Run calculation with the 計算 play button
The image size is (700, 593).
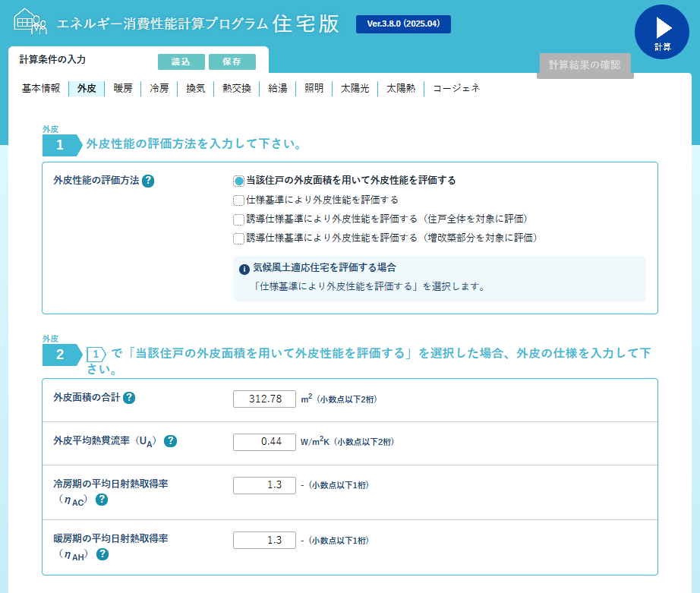[661, 32]
